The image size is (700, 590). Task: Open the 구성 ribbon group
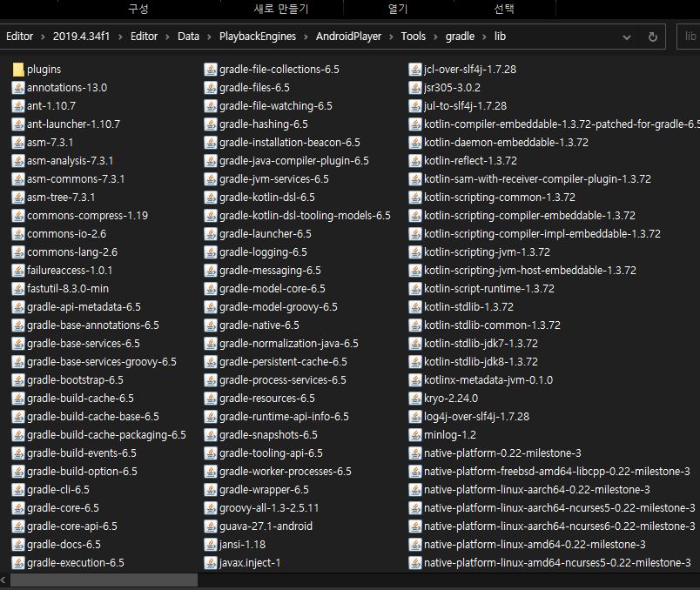pos(138,9)
